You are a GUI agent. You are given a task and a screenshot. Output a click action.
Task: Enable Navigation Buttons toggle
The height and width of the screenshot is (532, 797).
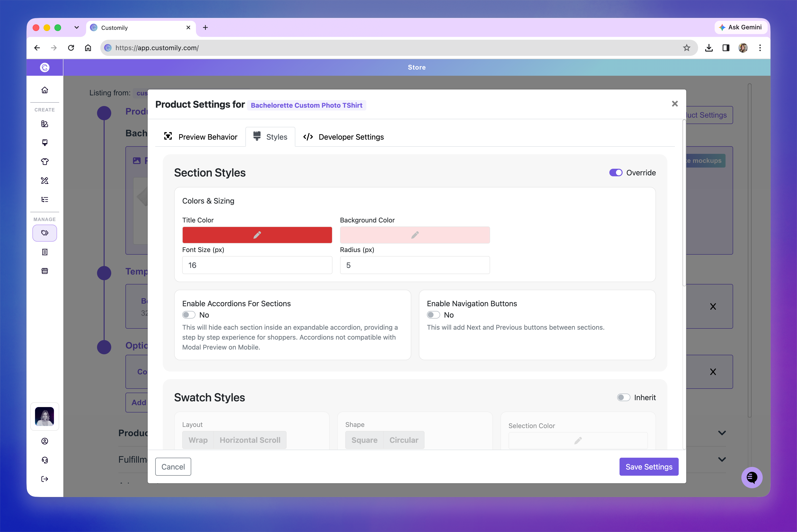[x=433, y=315]
